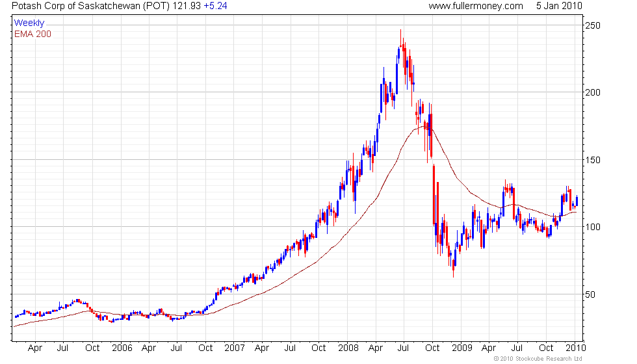The height and width of the screenshot is (364, 637).
Task: Click the 2006 year label on time axis
Action: [x=122, y=348]
